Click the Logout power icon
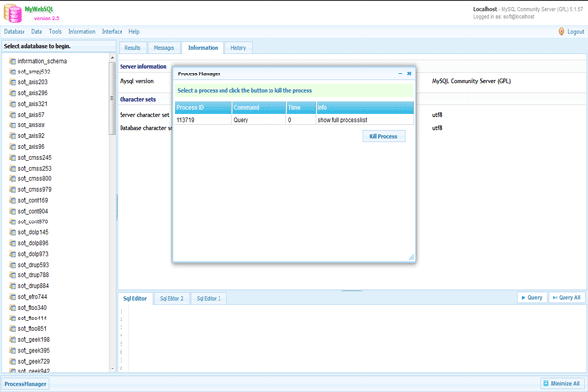The image size is (588, 392). [560, 31]
